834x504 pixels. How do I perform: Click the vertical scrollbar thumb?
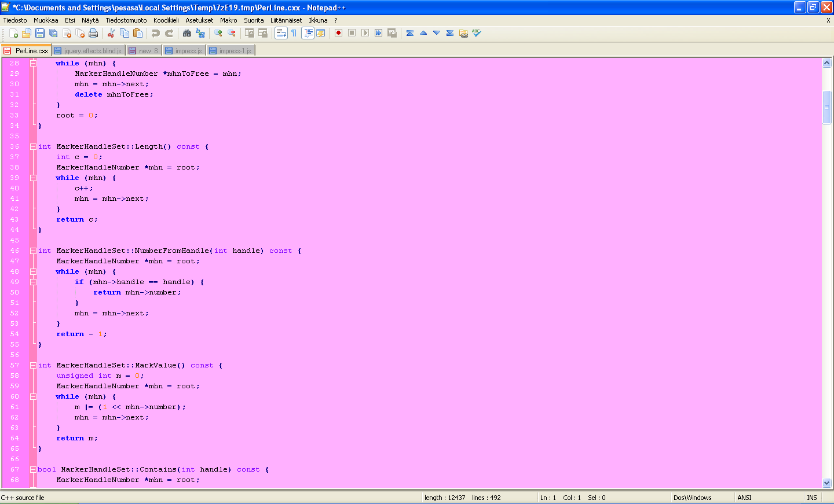[826, 107]
